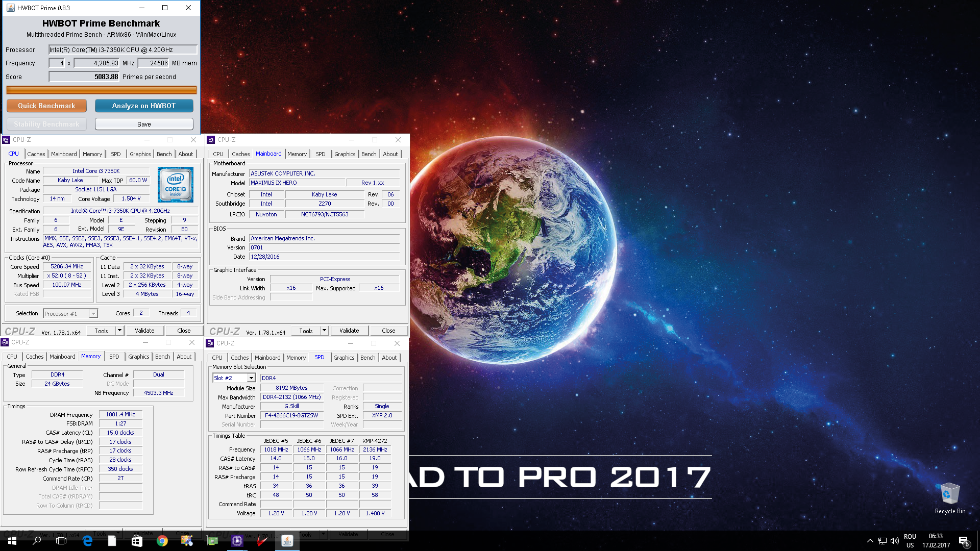Expand the Processor #1 selection dropdown
This screenshot has width=980, height=551.
pyautogui.click(x=93, y=314)
